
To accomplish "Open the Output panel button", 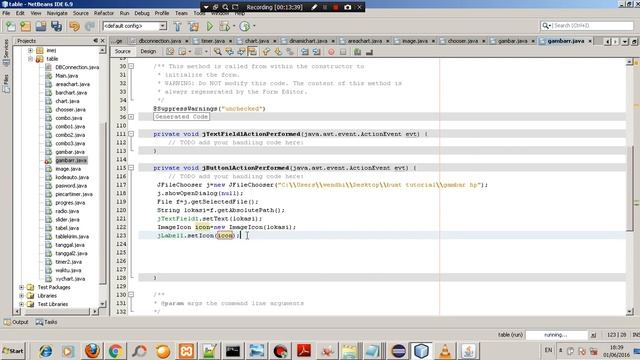I will point(16,322).
